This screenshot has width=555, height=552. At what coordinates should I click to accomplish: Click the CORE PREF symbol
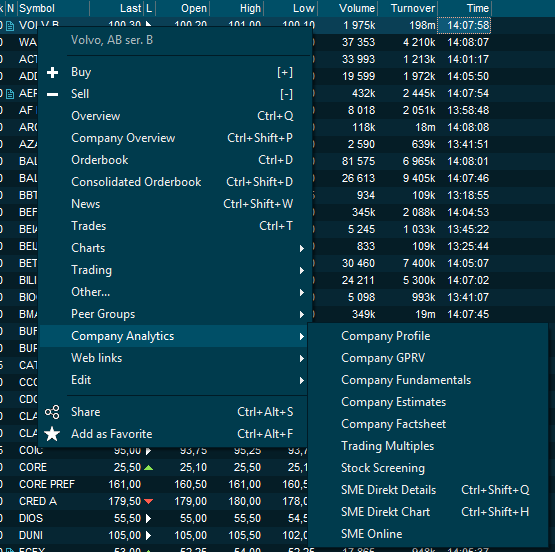(x=47, y=484)
